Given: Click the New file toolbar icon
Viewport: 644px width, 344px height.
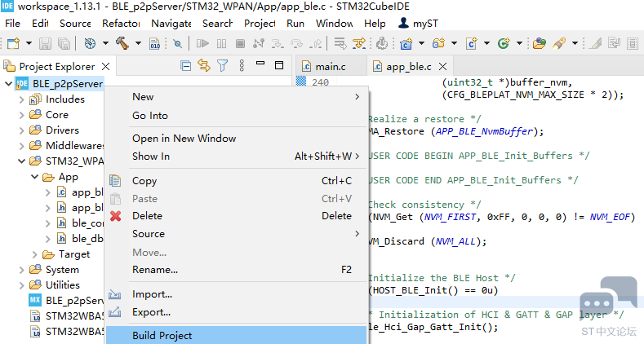Looking at the screenshot, I should 13,43.
